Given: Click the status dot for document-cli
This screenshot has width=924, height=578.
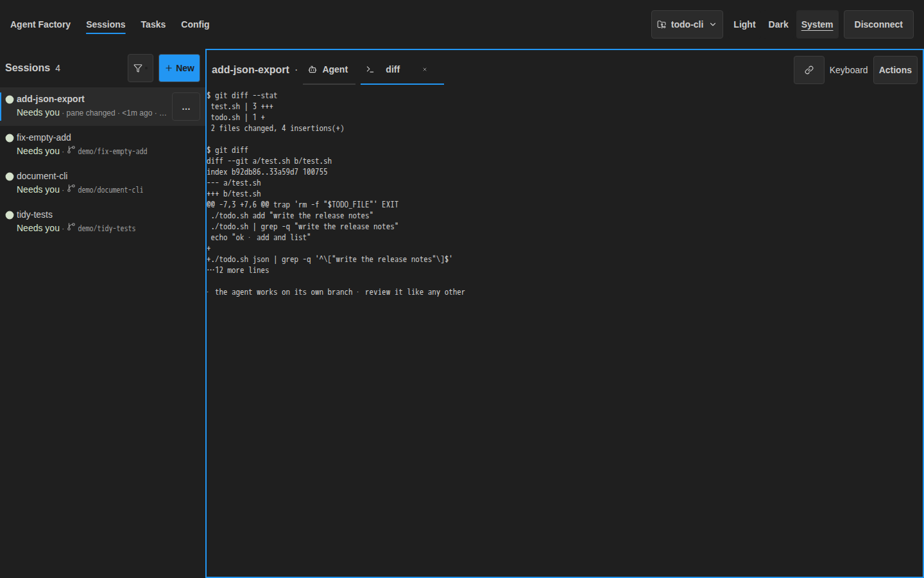Looking at the screenshot, I should coord(10,176).
